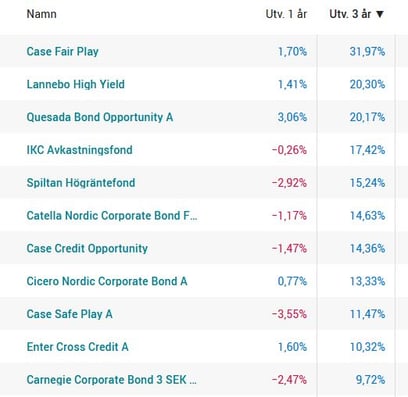Sort funds by the Namn column header
The height and width of the screenshot is (397, 408).
(41, 14)
